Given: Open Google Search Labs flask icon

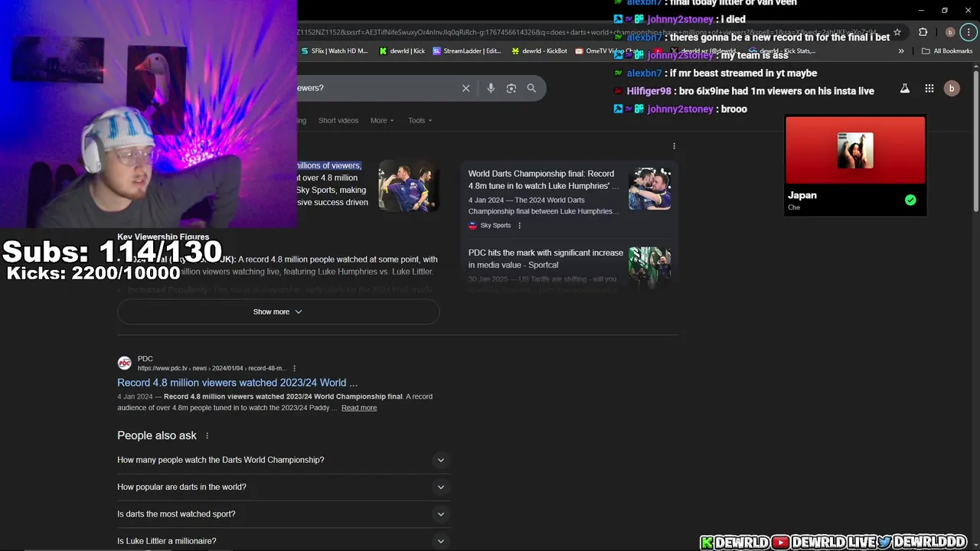Looking at the screenshot, I should pyautogui.click(x=905, y=88).
